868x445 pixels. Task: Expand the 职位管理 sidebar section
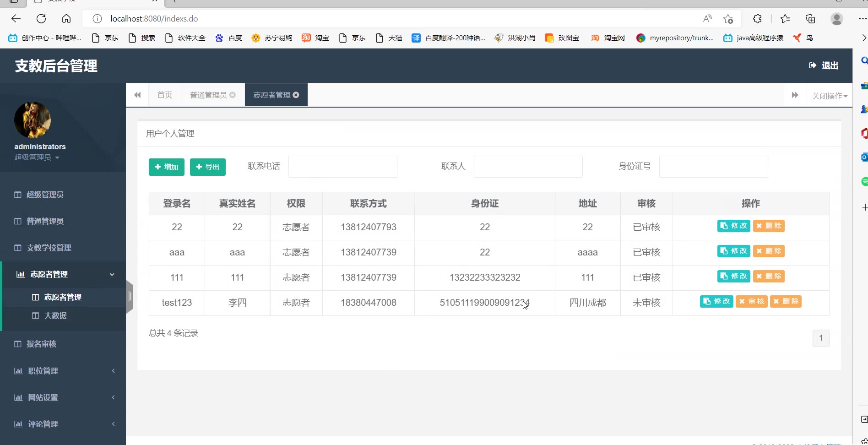[x=63, y=371]
